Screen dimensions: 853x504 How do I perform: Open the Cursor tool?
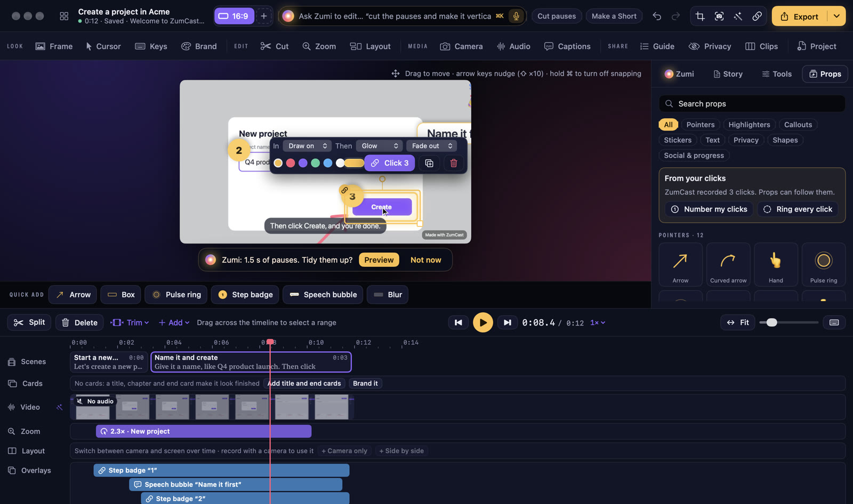coord(103,46)
